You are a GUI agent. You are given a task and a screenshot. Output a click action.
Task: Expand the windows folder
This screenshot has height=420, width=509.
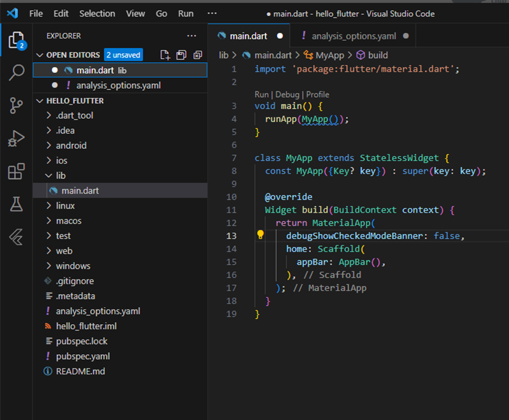49,266
